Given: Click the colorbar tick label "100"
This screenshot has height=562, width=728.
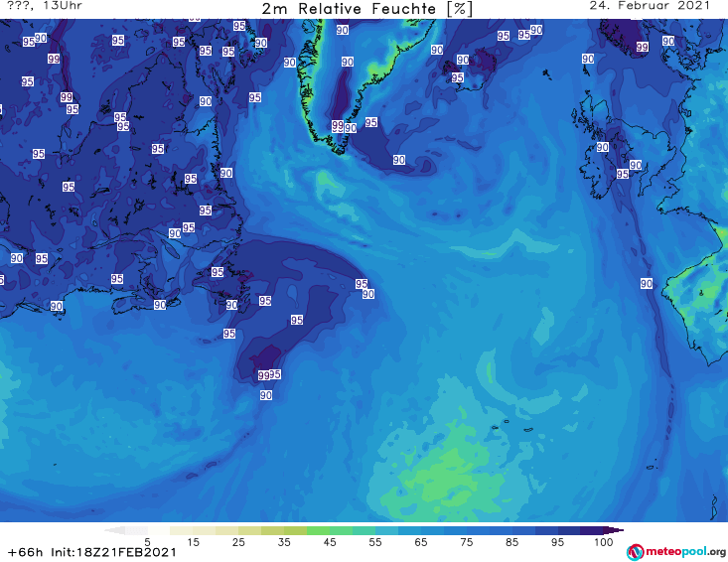Looking at the screenshot, I should coord(604,542).
